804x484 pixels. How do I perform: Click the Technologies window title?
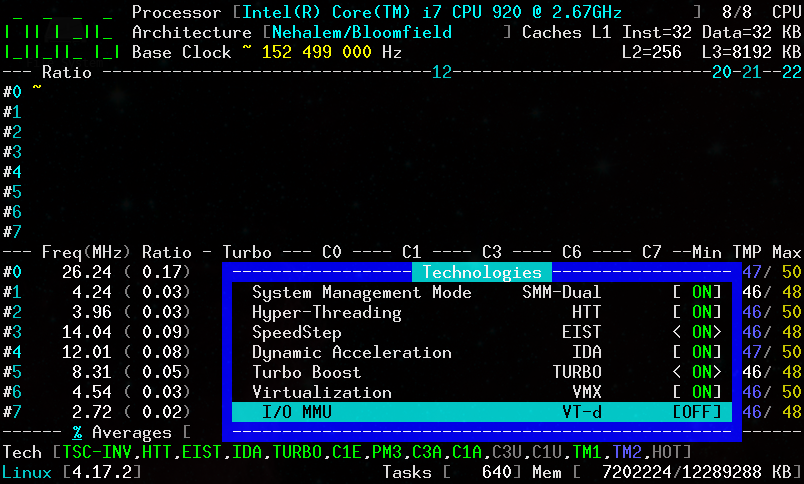(482, 272)
